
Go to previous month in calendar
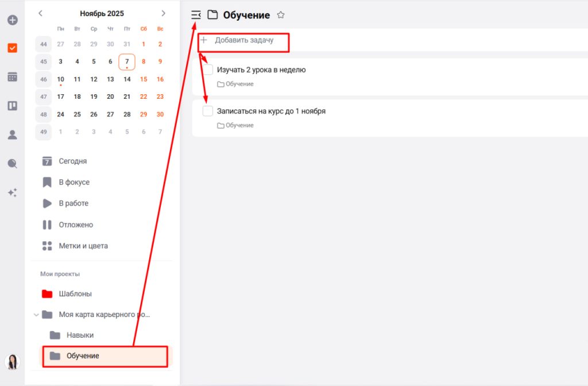40,13
